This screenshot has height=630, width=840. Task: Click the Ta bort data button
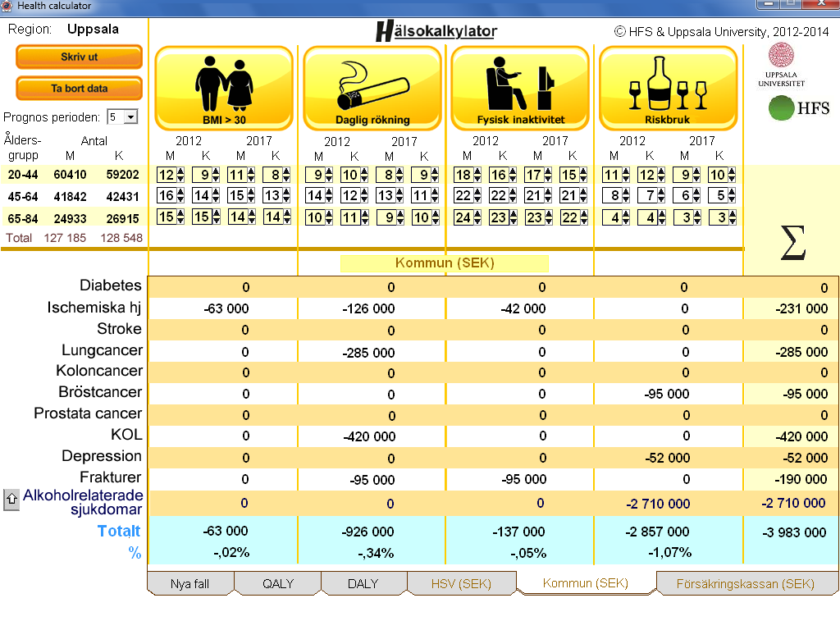coord(80,89)
